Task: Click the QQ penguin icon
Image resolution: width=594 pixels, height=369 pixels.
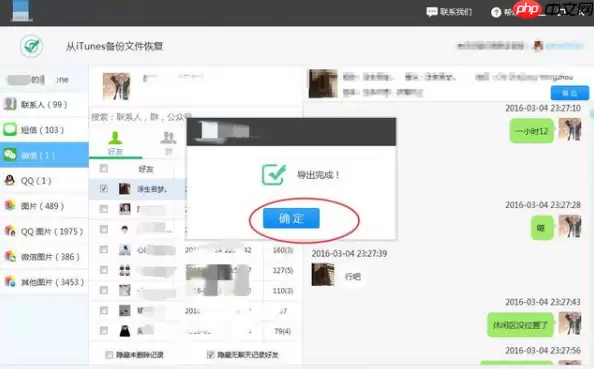Action: 10,180
